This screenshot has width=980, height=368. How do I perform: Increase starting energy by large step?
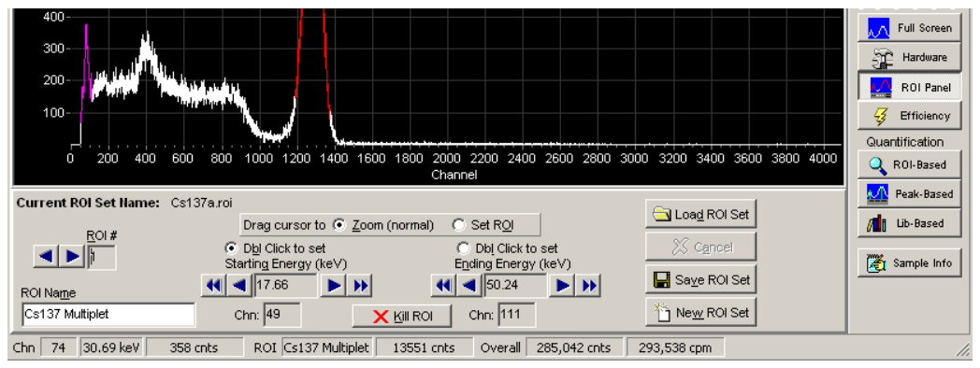click(360, 286)
